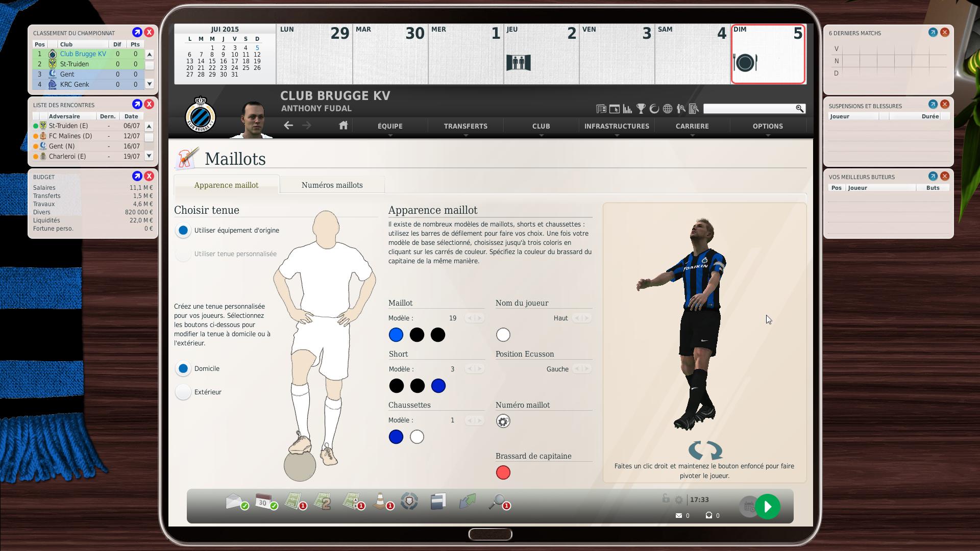Open the documents copy icon in bottom toolbar
980x551 pixels.
438,502
